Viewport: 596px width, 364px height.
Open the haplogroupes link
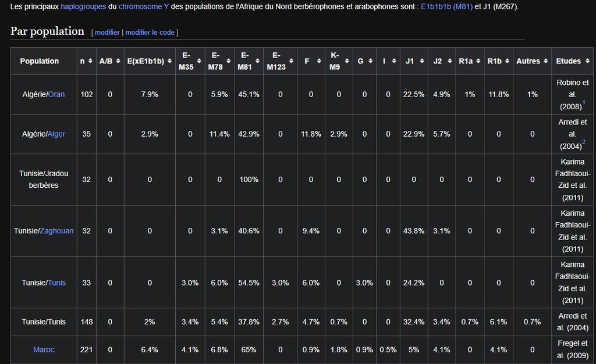coord(83,7)
